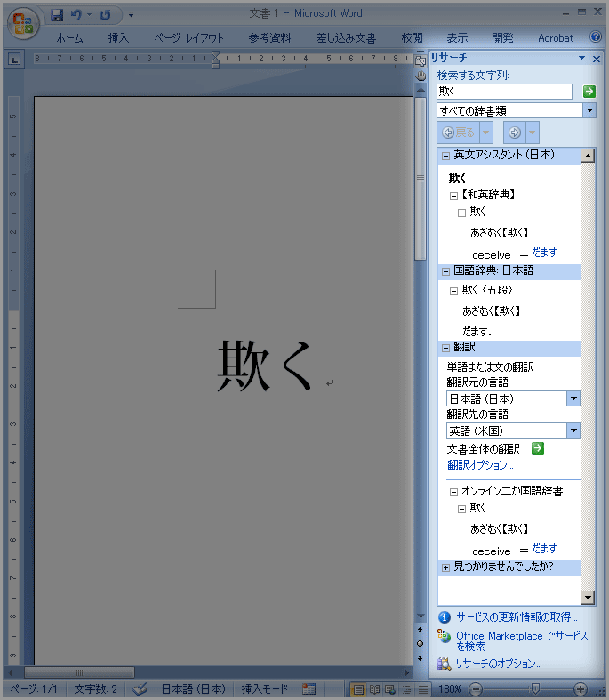
Task: Click the 日本語 (日本) language indicator
Action: (193, 689)
